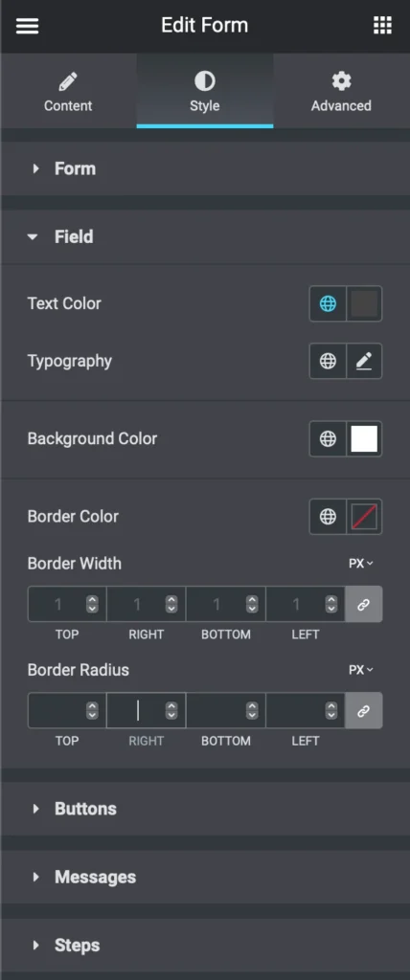Open the Typography edit pencil icon
The width and height of the screenshot is (410, 980).
pos(364,361)
